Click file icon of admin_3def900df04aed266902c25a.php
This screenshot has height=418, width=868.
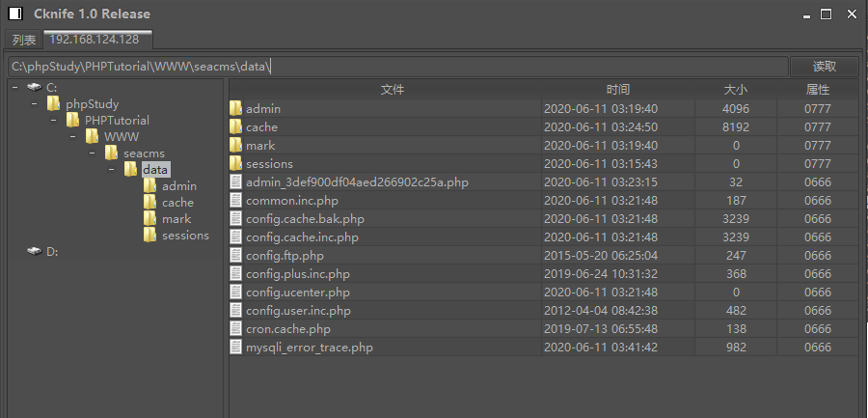pyautogui.click(x=236, y=181)
